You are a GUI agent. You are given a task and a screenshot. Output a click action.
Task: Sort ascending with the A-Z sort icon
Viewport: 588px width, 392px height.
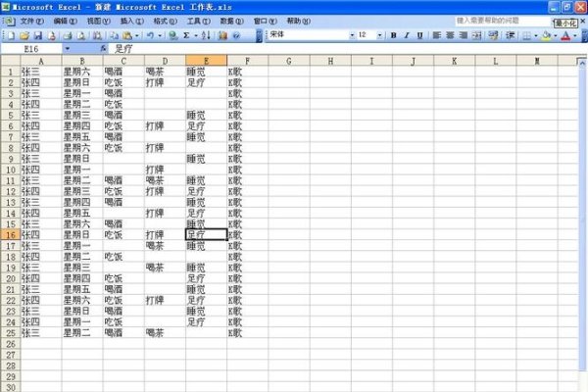(x=206, y=35)
